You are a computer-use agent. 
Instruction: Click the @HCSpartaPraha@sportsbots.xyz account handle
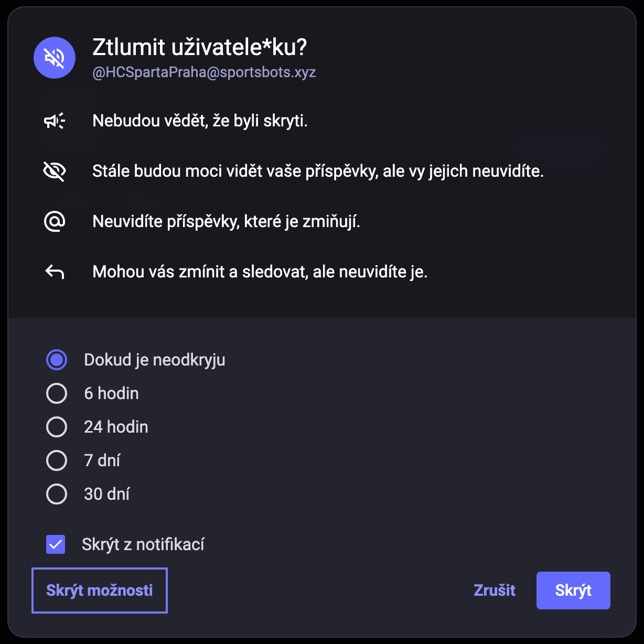click(x=204, y=72)
